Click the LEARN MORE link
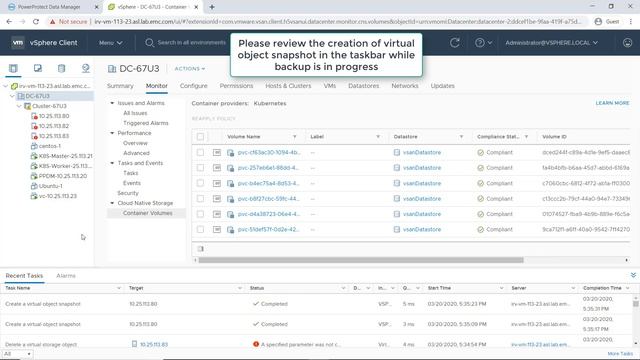This screenshot has height=360, width=640. tap(612, 103)
